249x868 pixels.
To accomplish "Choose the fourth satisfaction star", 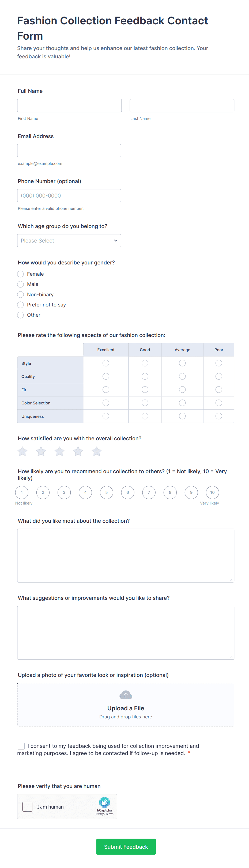I will tap(78, 451).
